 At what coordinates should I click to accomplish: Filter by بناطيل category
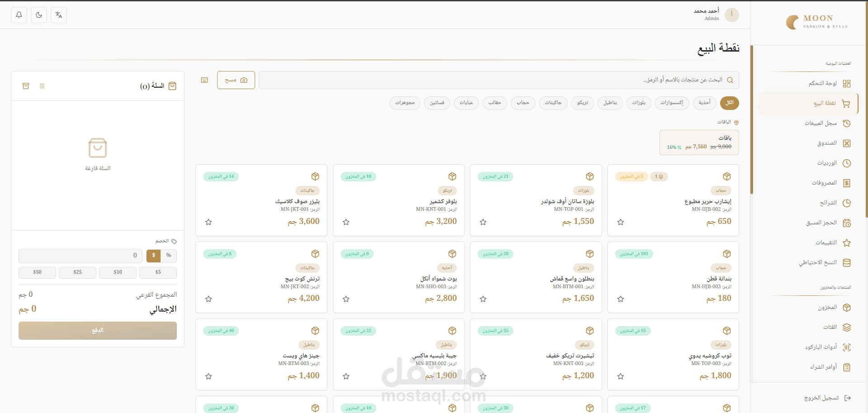pyautogui.click(x=610, y=103)
